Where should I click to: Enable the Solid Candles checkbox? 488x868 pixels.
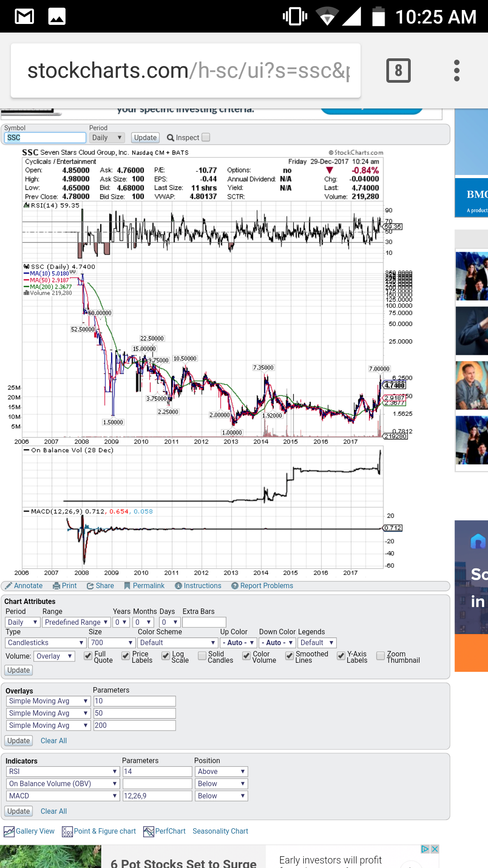coord(202,656)
